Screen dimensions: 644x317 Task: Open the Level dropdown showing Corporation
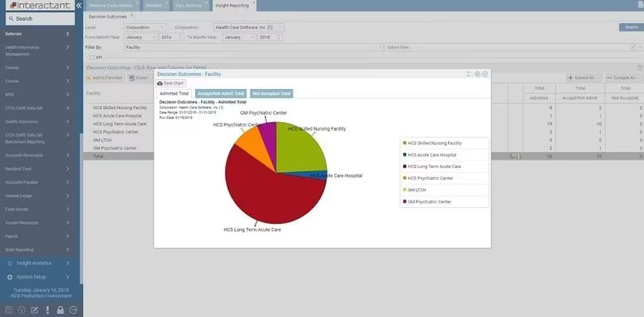(145, 27)
